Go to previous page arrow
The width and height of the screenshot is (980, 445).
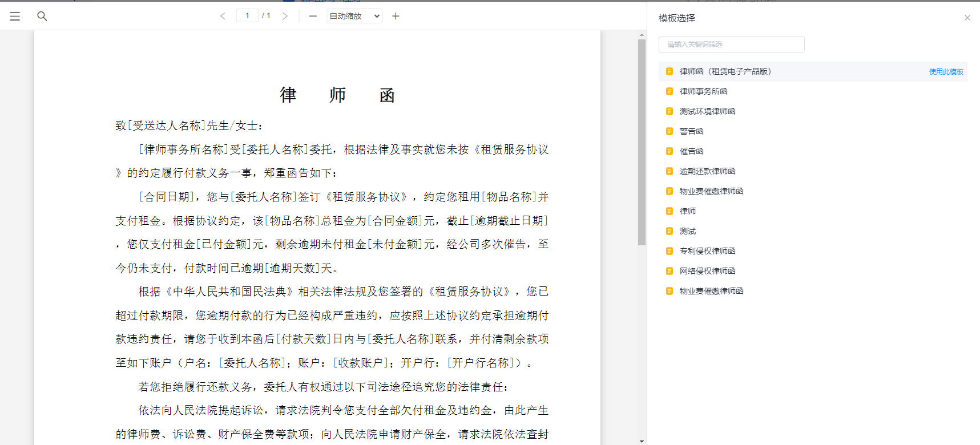point(223,16)
